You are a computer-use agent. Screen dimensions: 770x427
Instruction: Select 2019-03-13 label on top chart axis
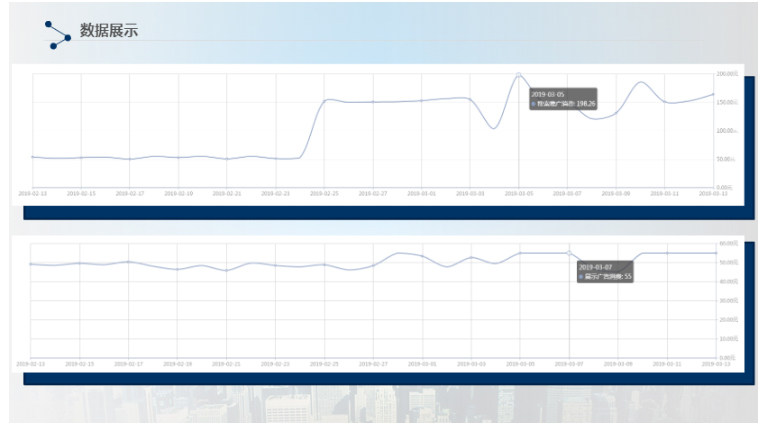pyautogui.click(x=715, y=191)
